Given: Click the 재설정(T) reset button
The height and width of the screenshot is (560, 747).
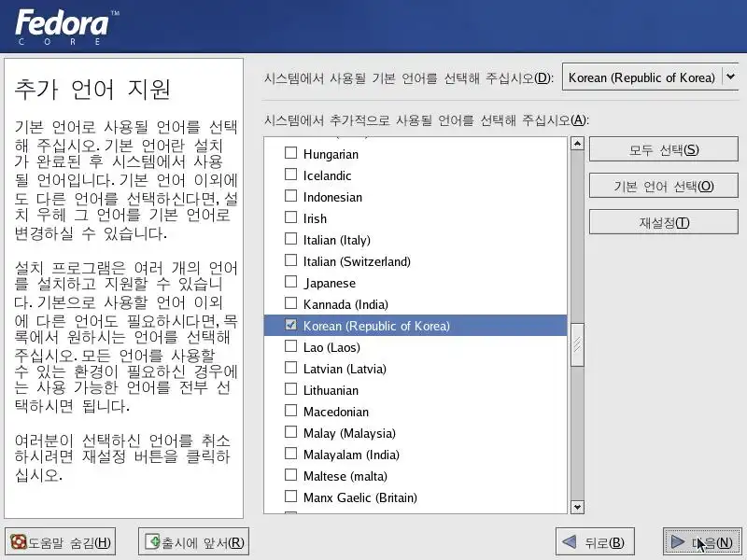Looking at the screenshot, I should (x=664, y=222).
